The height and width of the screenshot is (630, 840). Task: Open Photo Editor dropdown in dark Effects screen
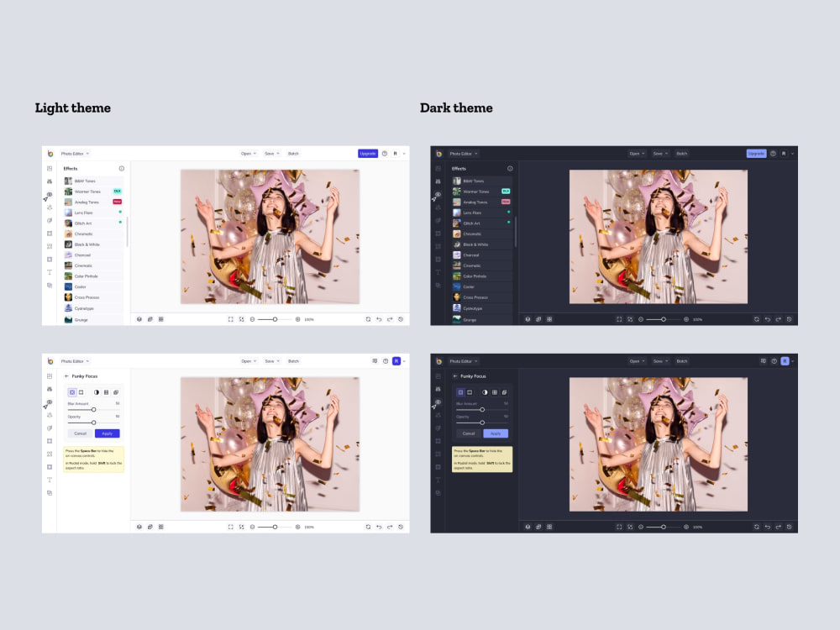coord(464,154)
